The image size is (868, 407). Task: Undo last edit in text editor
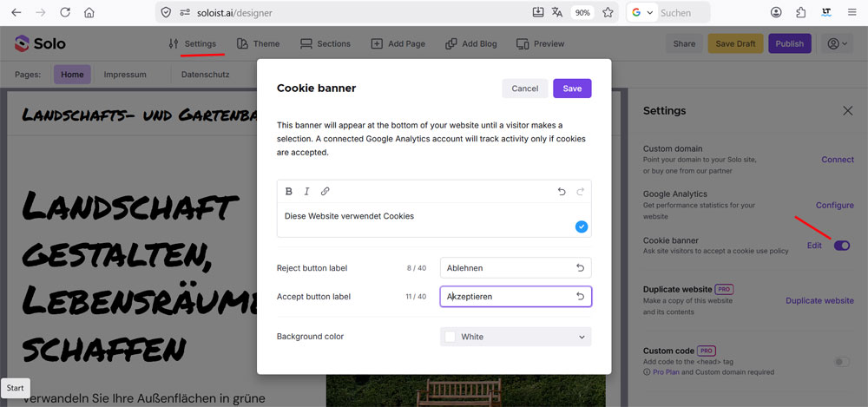click(562, 192)
